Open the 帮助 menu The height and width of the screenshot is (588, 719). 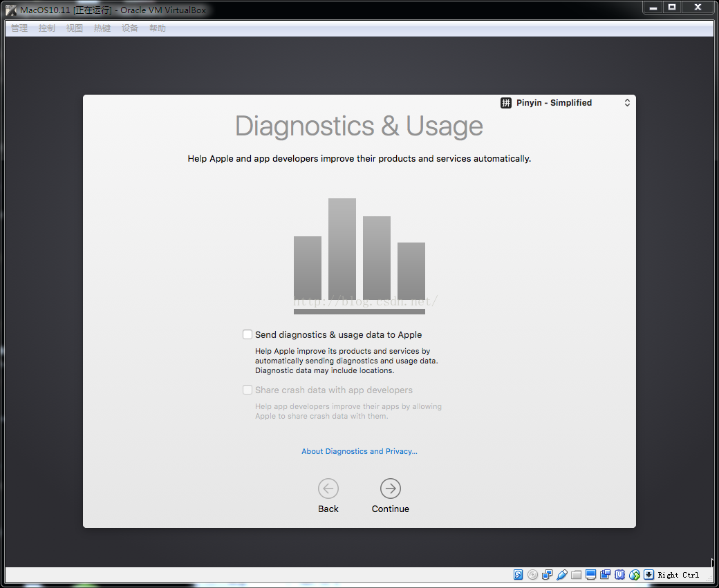point(158,28)
